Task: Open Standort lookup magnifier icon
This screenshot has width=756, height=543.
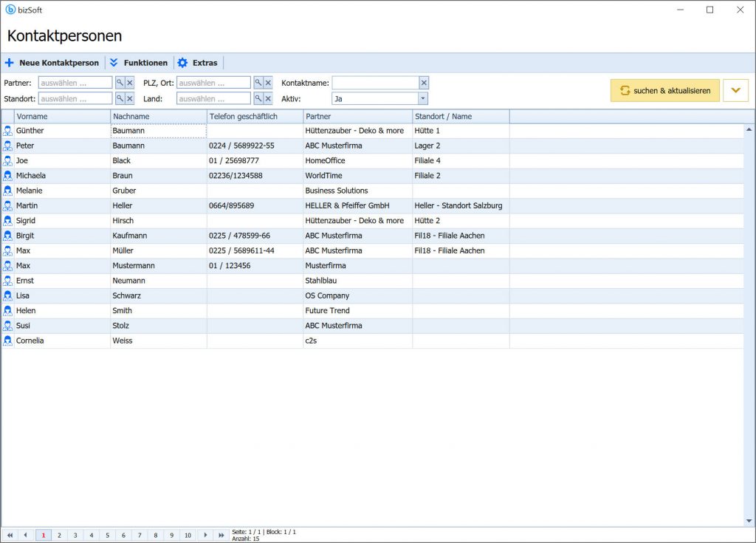Action: pos(120,99)
